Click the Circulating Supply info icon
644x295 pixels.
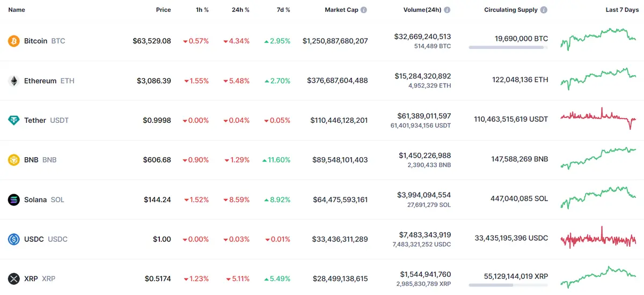pos(544,10)
